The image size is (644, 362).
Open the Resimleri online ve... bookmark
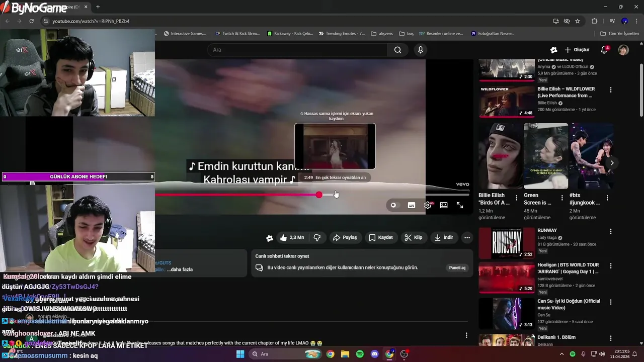pos(441,34)
